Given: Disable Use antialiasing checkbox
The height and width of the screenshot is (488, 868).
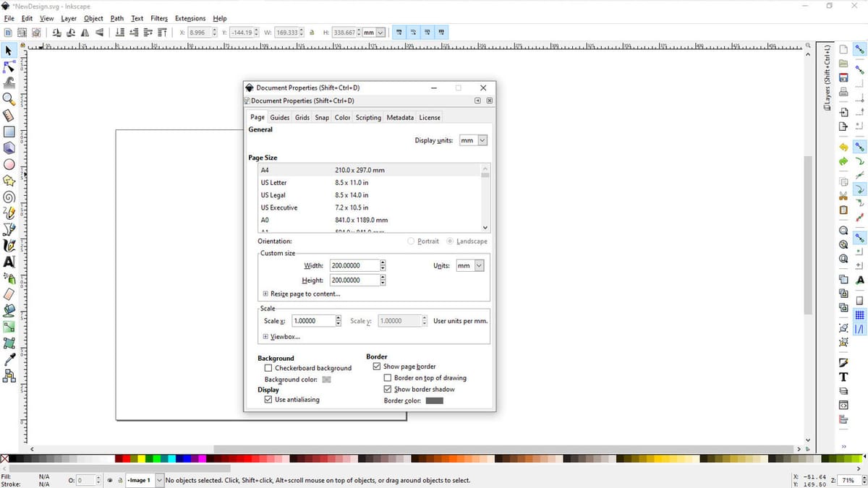Looking at the screenshot, I should [x=268, y=400].
